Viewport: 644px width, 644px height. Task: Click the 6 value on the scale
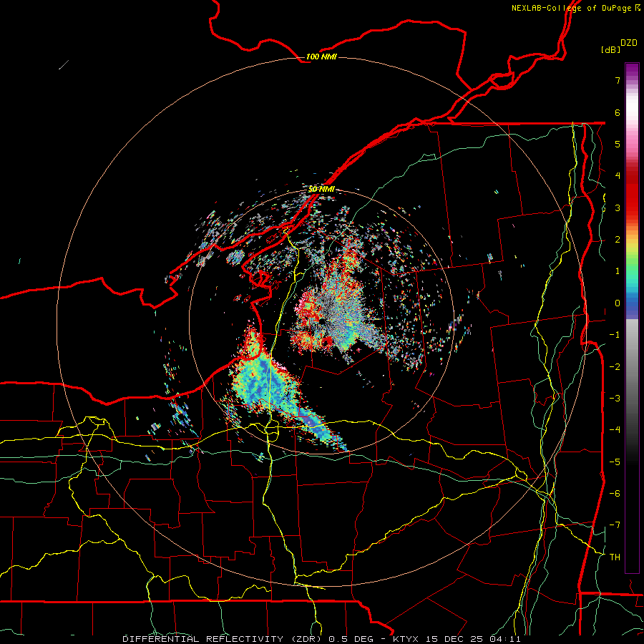pos(618,112)
